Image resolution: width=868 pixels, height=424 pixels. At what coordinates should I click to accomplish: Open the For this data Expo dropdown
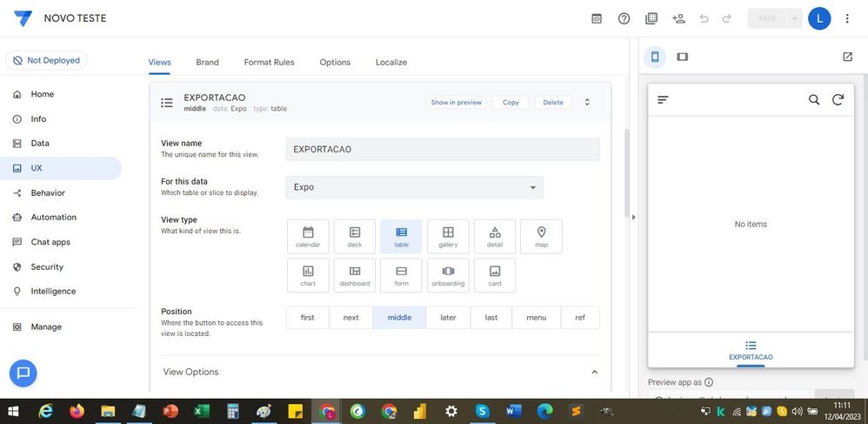click(x=415, y=187)
